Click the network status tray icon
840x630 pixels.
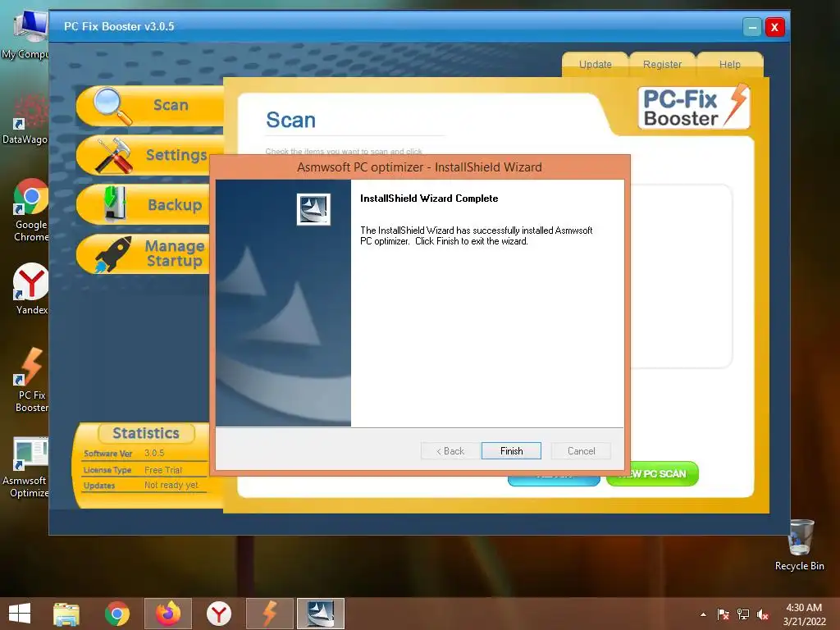(x=743, y=614)
